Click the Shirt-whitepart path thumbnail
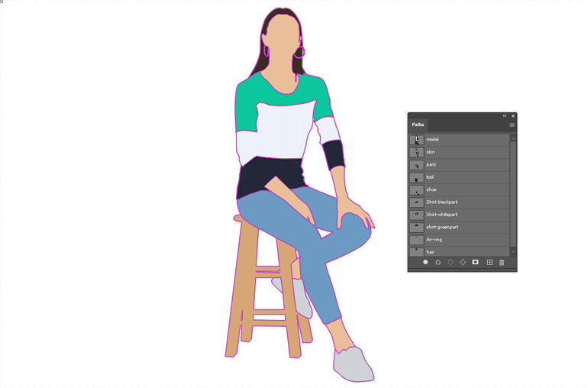This screenshot has height=388, width=588. click(417, 215)
